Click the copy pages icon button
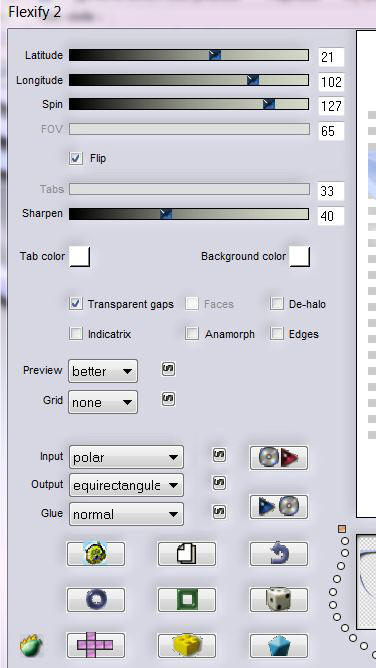 point(187,554)
